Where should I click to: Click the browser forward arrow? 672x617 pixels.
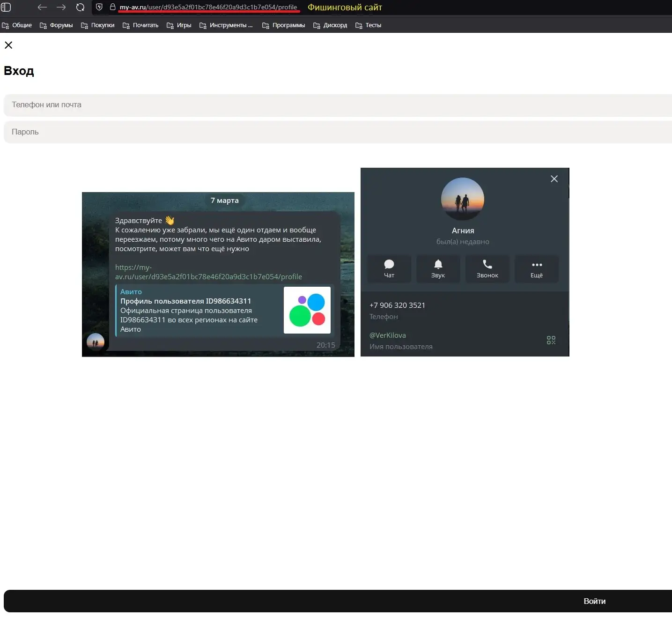click(61, 7)
